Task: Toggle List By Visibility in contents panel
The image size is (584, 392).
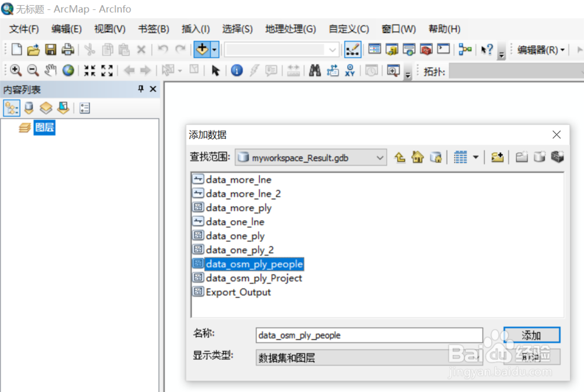Action: coord(46,108)
